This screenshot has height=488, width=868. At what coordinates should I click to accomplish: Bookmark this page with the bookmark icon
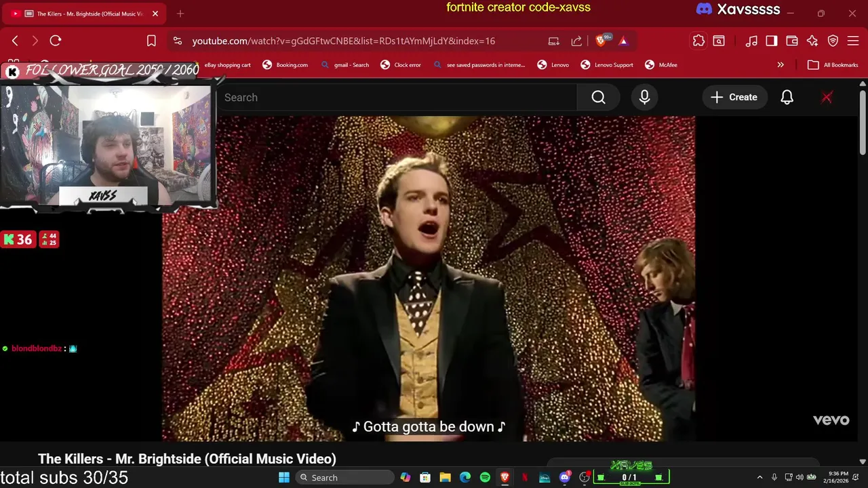pos(151,41)
